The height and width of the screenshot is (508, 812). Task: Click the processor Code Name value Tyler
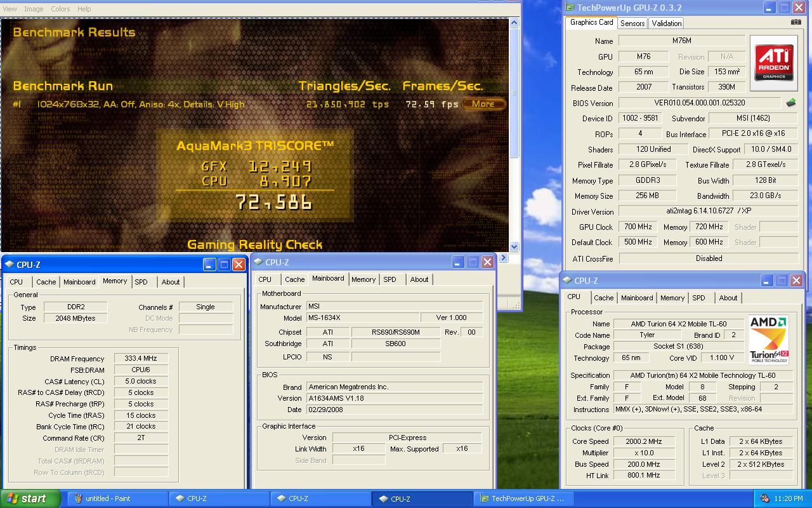coord(647,335)
